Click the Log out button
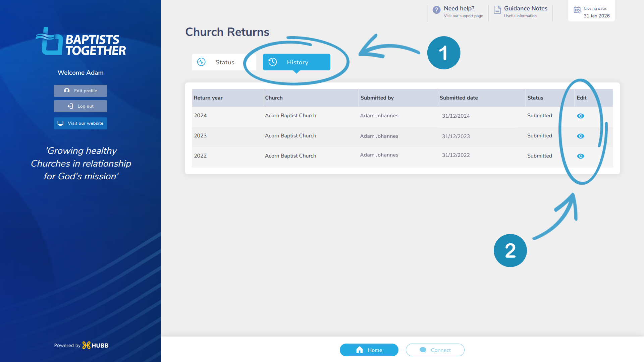The height and width of the screenshot is (362, 644). (x=80, y=106)
